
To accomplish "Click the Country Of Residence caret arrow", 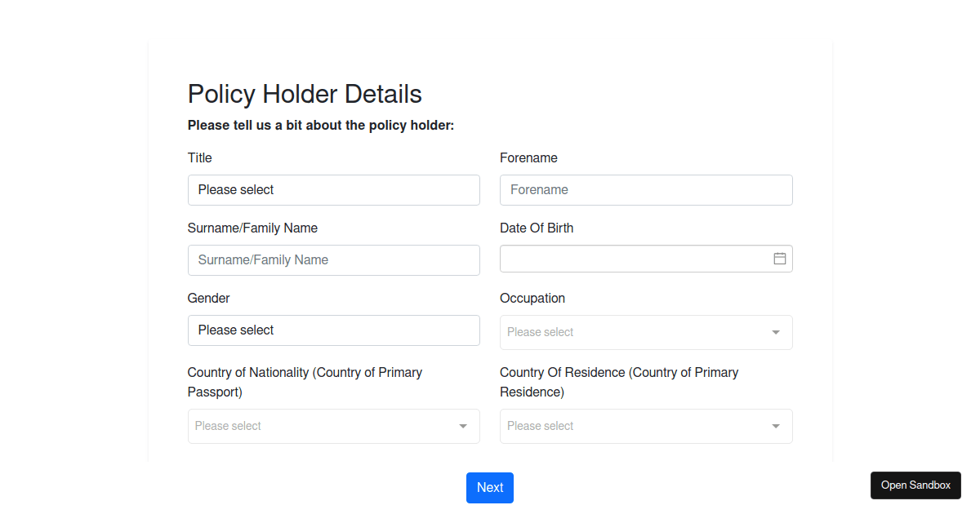I will (776, 426).
